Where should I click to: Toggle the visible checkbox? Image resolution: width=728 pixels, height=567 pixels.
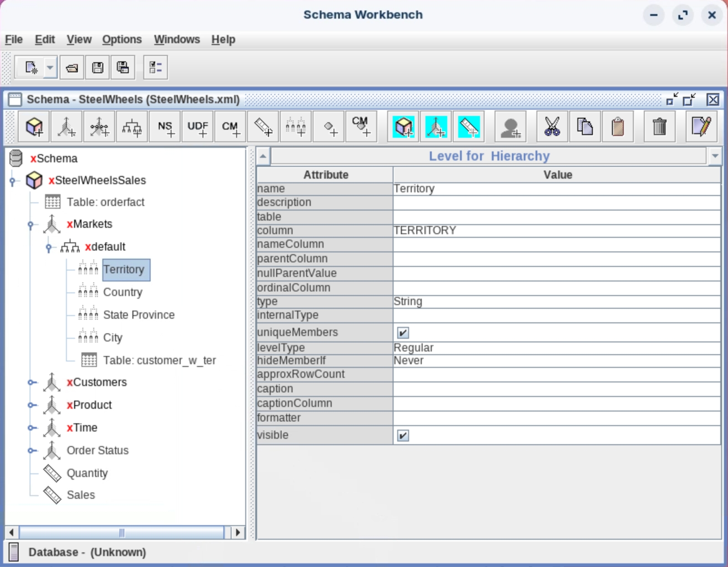pos(403,436)
